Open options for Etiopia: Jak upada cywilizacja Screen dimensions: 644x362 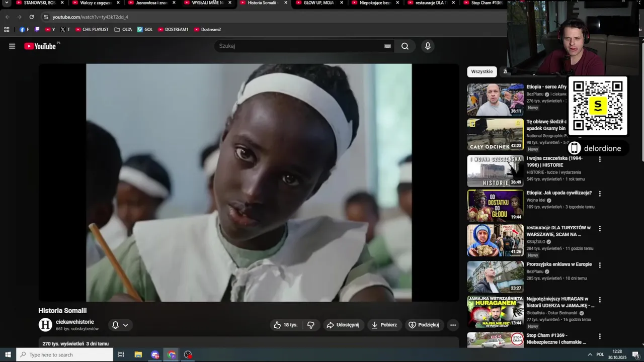tap(599, 194)
